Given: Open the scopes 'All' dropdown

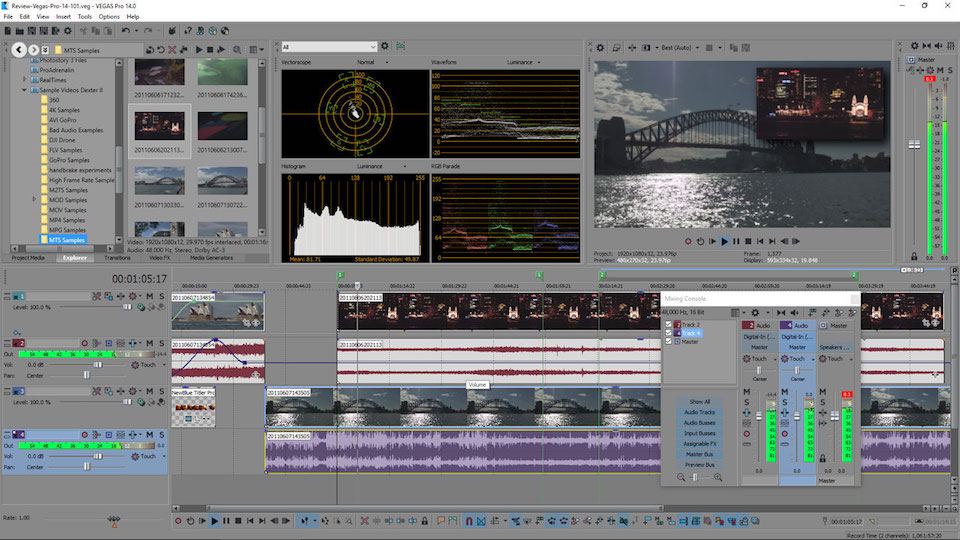Looking at the screenshot, I should 372,46.
